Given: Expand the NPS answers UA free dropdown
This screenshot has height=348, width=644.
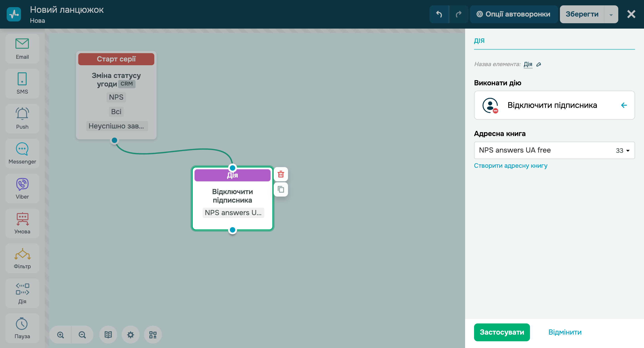Looking at the screenshot, I should 554,150.
